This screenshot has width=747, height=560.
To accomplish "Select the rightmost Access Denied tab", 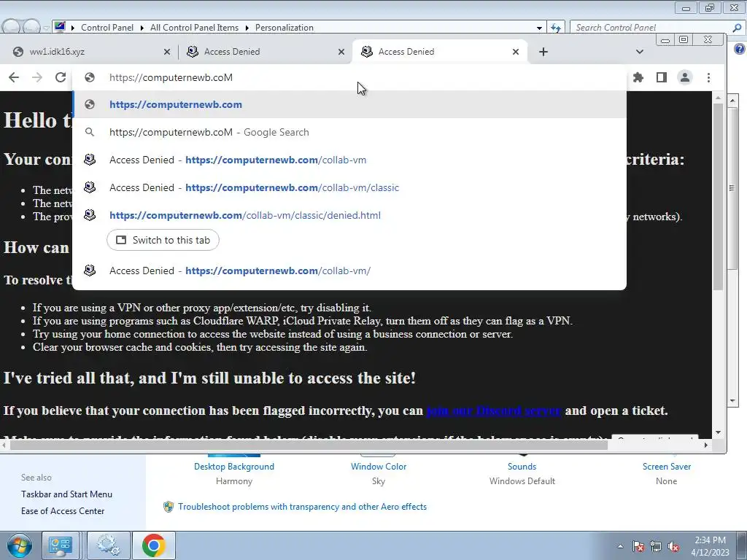I will (439, 52).
